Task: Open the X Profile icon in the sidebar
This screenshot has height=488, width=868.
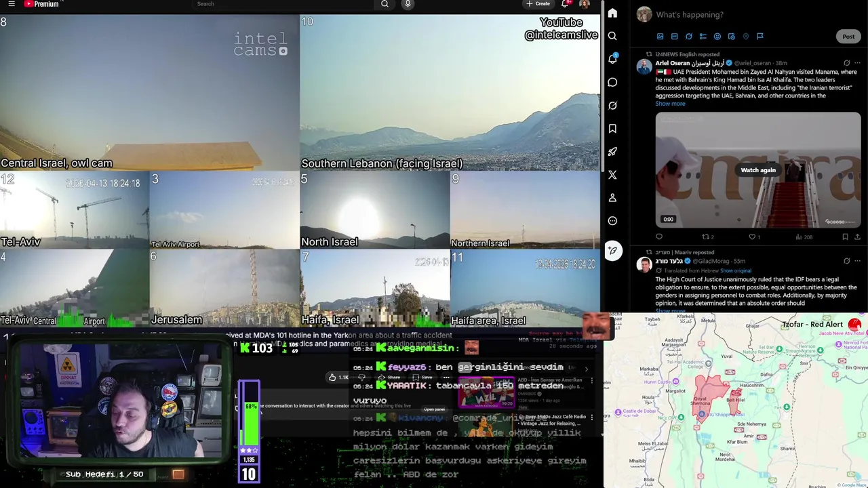Action: coord(612,197)
